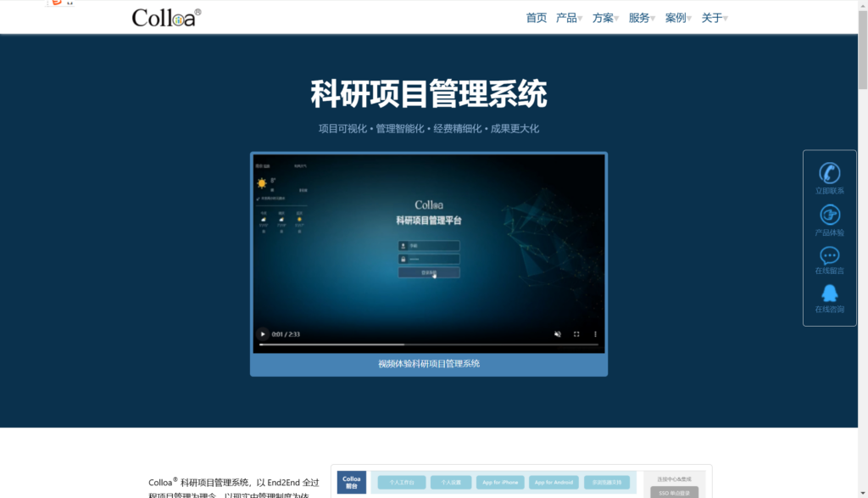Expand the dropdown arrow next to 案例
Screen dimensions: 868x498
[689, 19]
